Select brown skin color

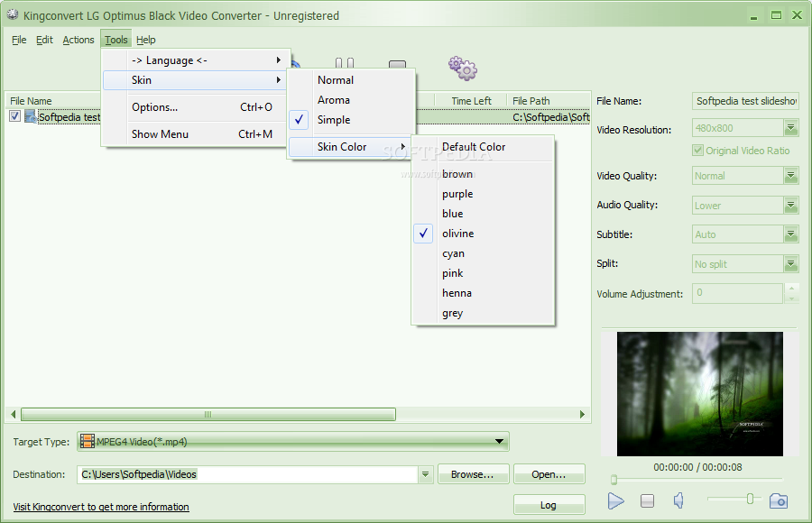click(483, 174)
